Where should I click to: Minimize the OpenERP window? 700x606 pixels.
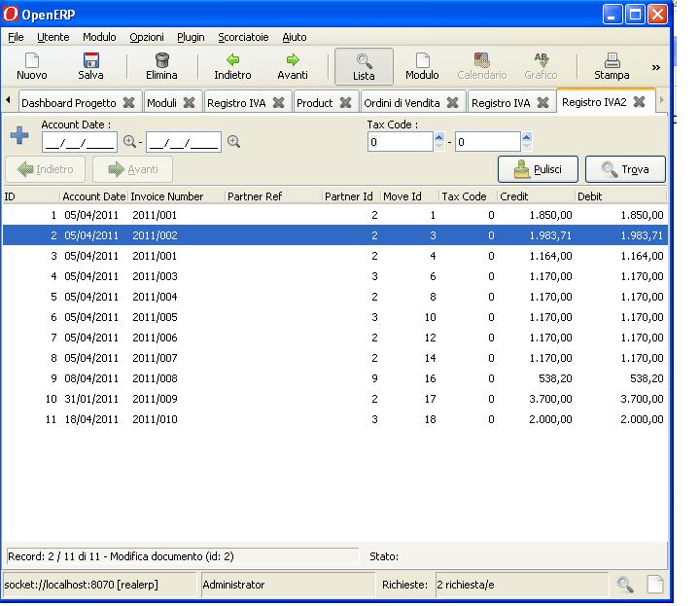click(612, 15)
